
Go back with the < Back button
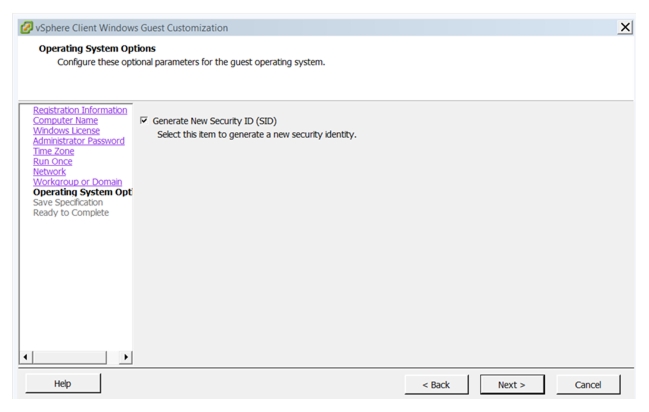436,385
